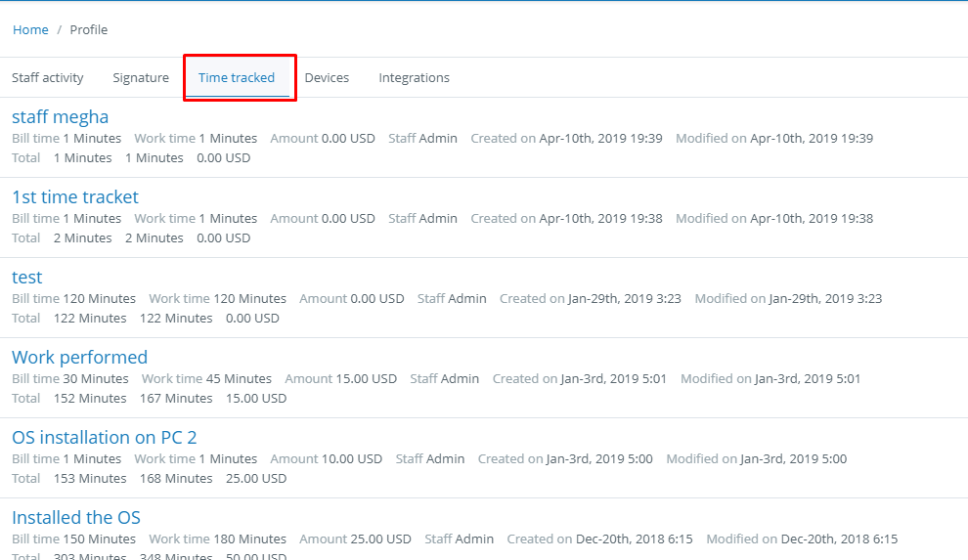The image size is (968, 560).
Task: Click total '25.00 USD' in OS installation row
Action: click(256, 479)
